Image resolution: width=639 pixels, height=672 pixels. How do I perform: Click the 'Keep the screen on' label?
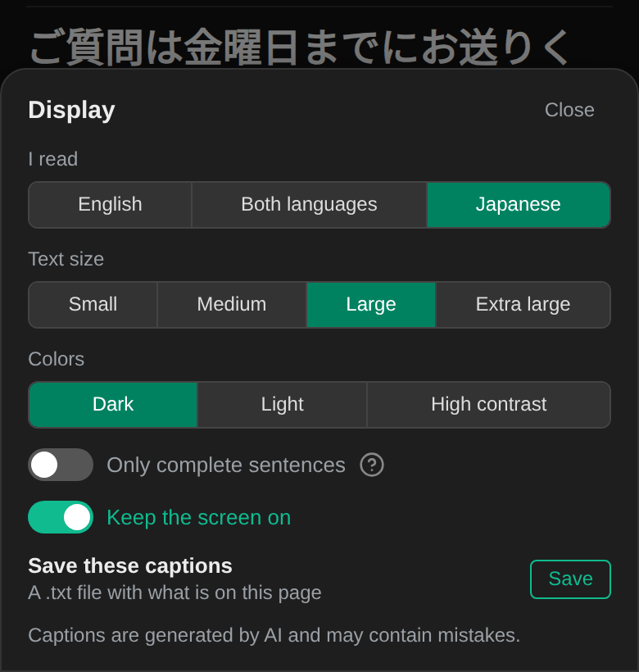[x=199, y=518]
